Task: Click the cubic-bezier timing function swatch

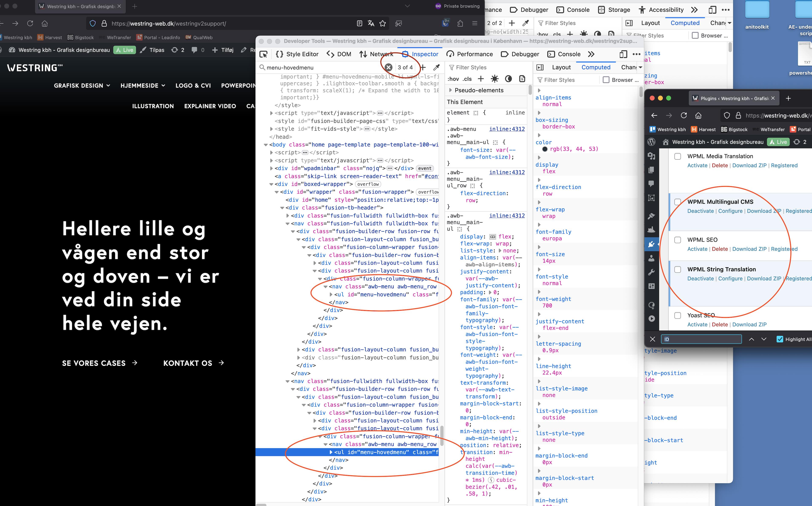Action: tap(491, 480)
